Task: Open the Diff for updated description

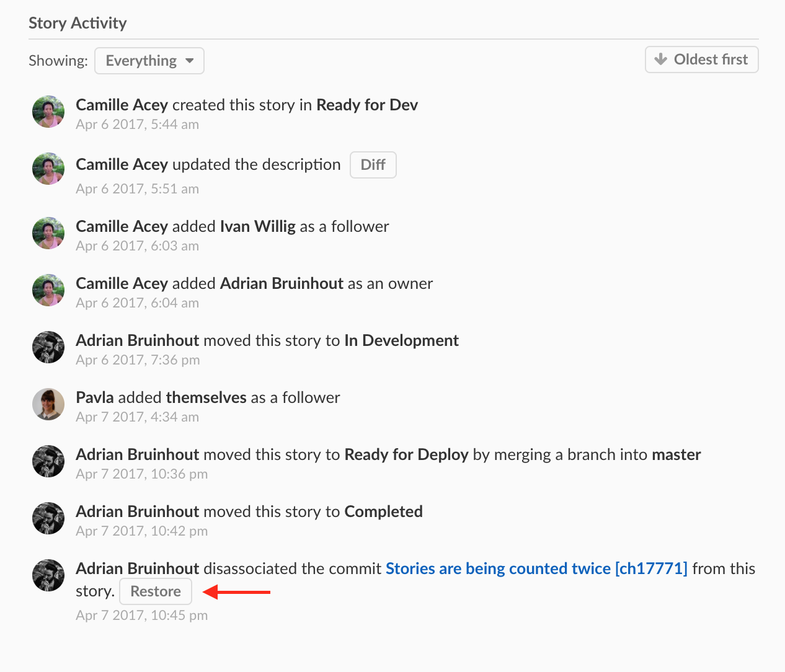Action: pyautogui.click(x=373, y=165)
